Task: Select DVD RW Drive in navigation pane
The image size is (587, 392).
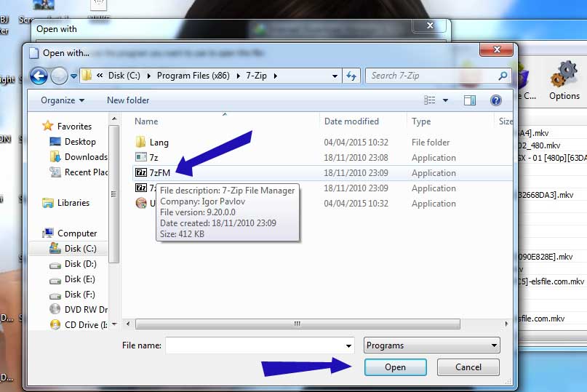Action: tap(86, 310)
